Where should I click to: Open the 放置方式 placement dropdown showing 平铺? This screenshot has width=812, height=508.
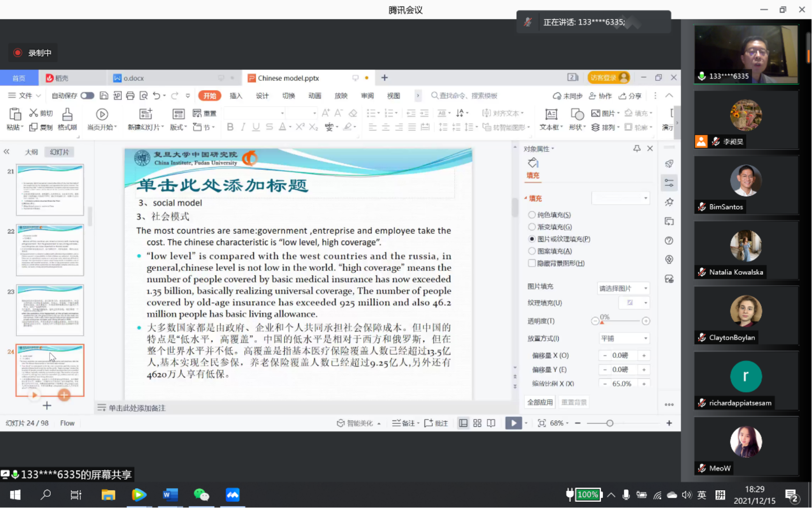624,338
